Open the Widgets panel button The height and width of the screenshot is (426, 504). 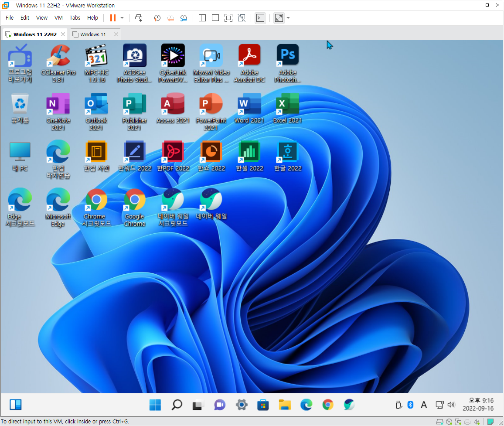click(15, 405)
